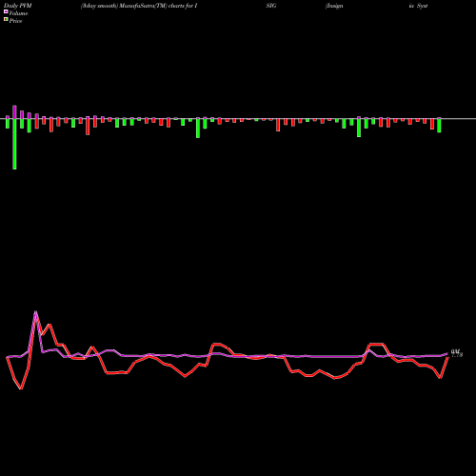Screen dimensions: 476x476
Task: Click the highest peak of the price lines
Action: [x=35, y=311]
